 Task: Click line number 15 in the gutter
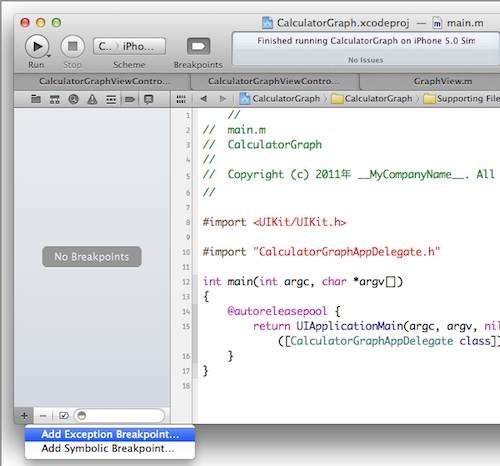point(186,326)
